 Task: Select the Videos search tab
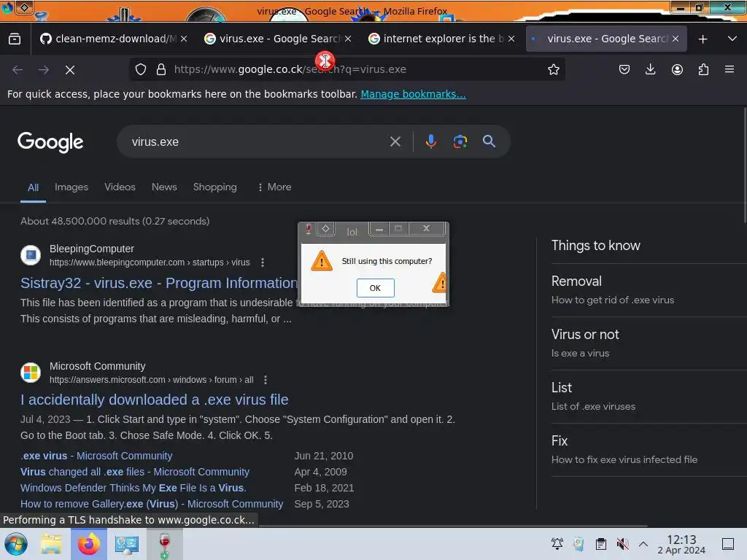(x=120, y=187)
